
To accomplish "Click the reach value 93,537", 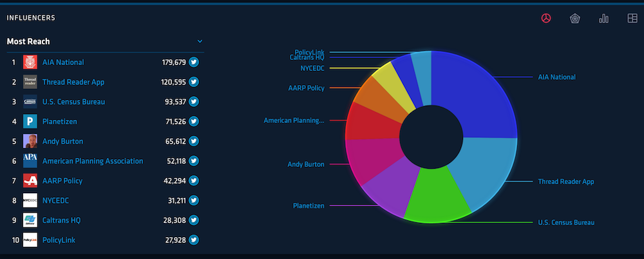I will click(x=175, y=102).
